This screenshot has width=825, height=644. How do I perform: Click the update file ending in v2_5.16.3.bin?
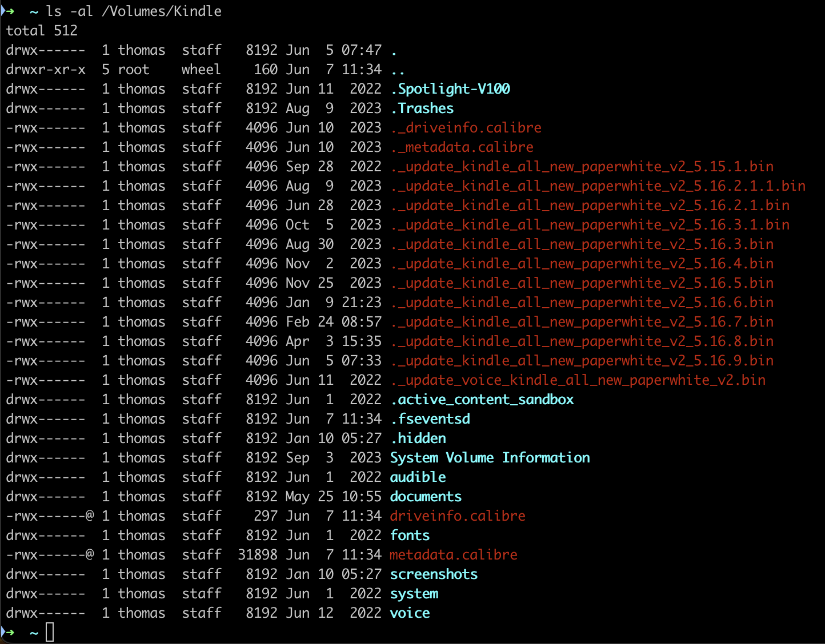[x=582, y=244]
